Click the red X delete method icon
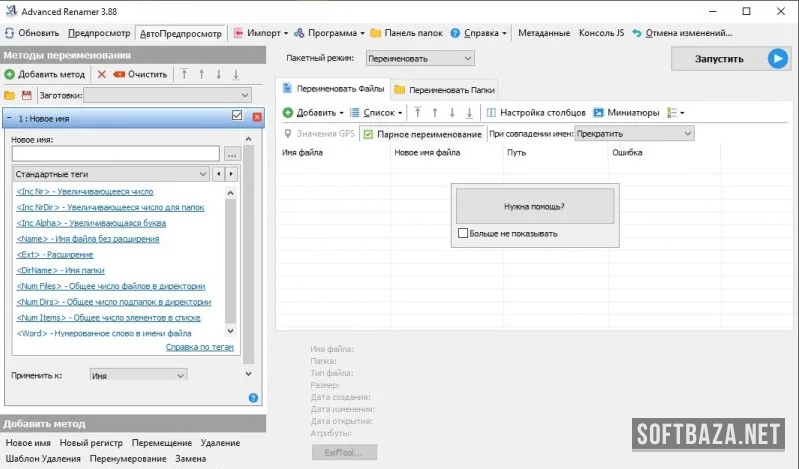The width and height of the screenshot is (799, 469). (x=101, y=74)
